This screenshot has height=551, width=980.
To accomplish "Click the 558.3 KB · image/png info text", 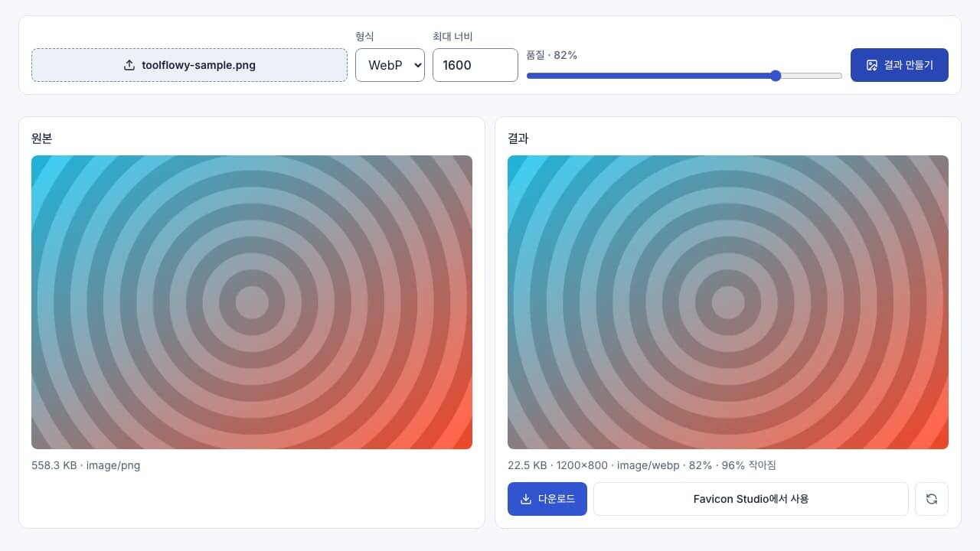I will (x=86, y=465).
